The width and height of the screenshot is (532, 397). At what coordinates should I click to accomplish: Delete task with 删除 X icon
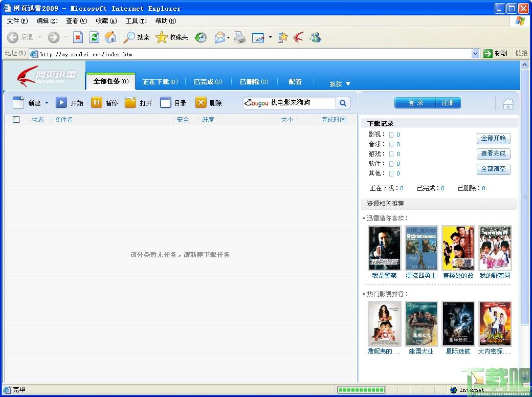[201, 102]
